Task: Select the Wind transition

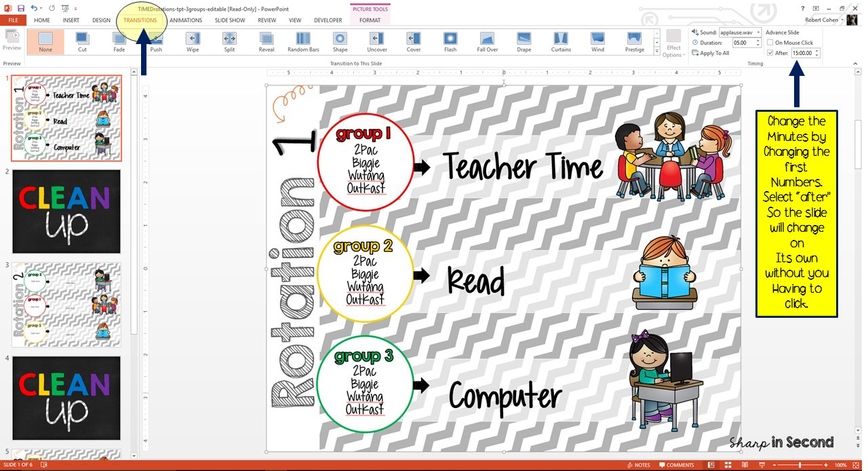Action: coord(597,43)
